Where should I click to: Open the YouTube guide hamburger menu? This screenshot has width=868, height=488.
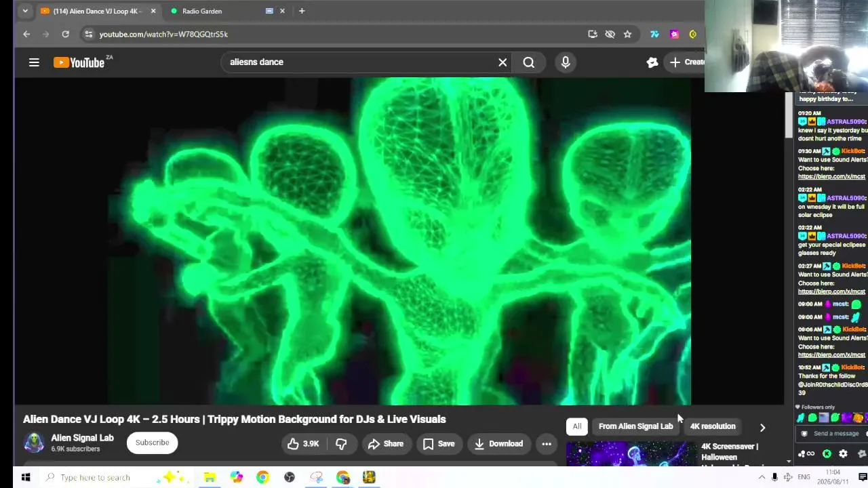[34, 62]
